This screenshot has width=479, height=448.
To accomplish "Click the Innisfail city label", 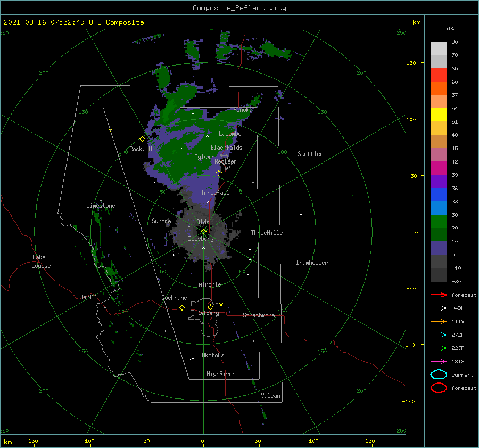I will coord(215,193).
